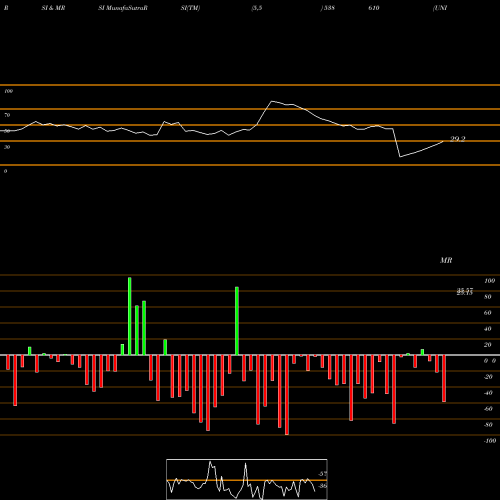
Task: Click the MR axis label '-60'
Action: click(x=488, y=409)
